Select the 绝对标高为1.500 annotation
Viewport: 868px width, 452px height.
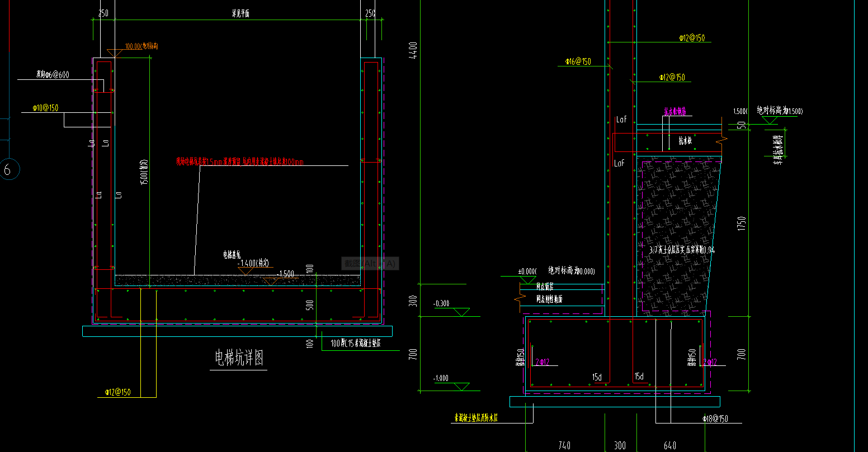pyautogui.click(x=780, y=111)
